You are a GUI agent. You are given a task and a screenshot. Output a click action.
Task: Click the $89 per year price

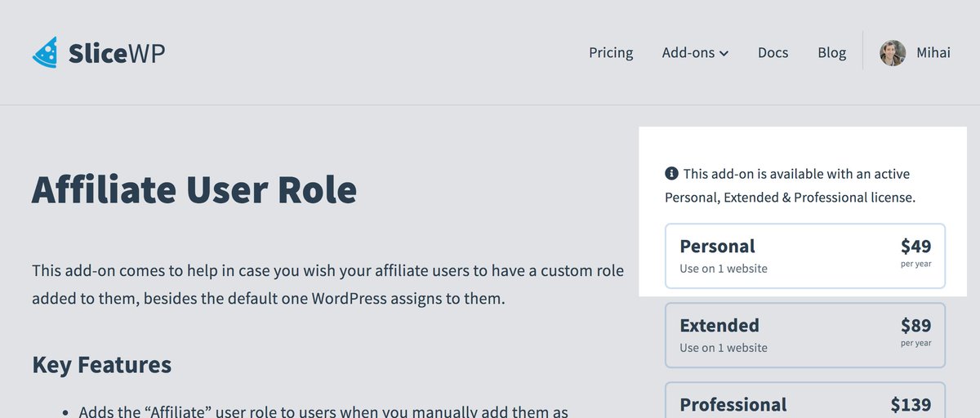[x=915, y=331]
